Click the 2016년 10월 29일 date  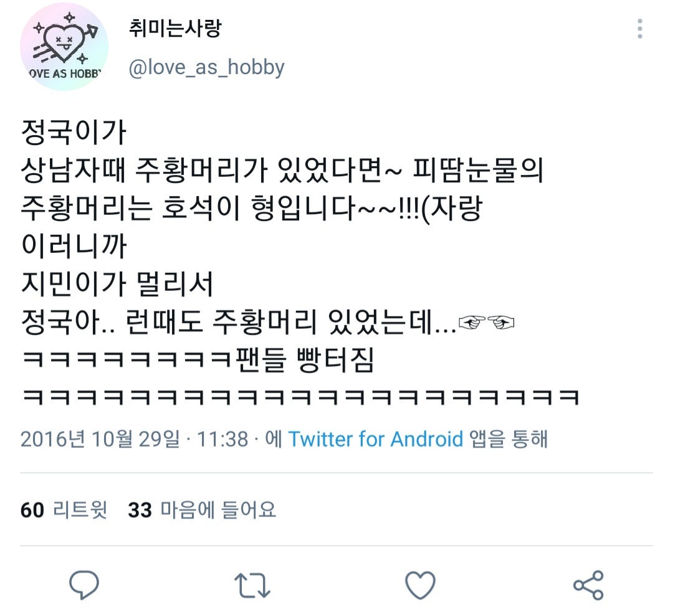point(100,439)
